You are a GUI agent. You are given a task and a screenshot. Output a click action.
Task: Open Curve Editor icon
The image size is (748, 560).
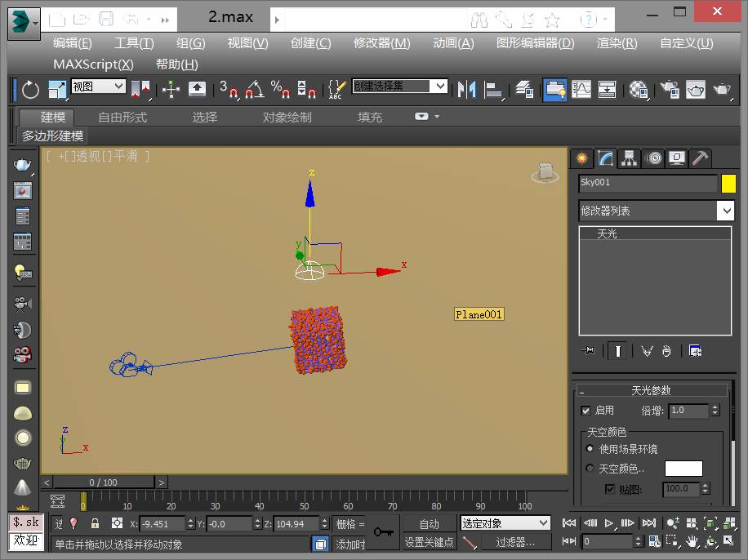(x=581, y=89)
